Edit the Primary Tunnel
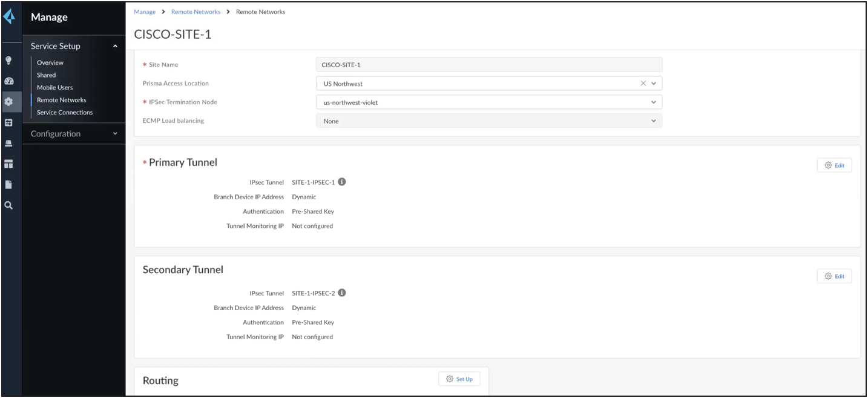868x398 pixels. [834, 165]
